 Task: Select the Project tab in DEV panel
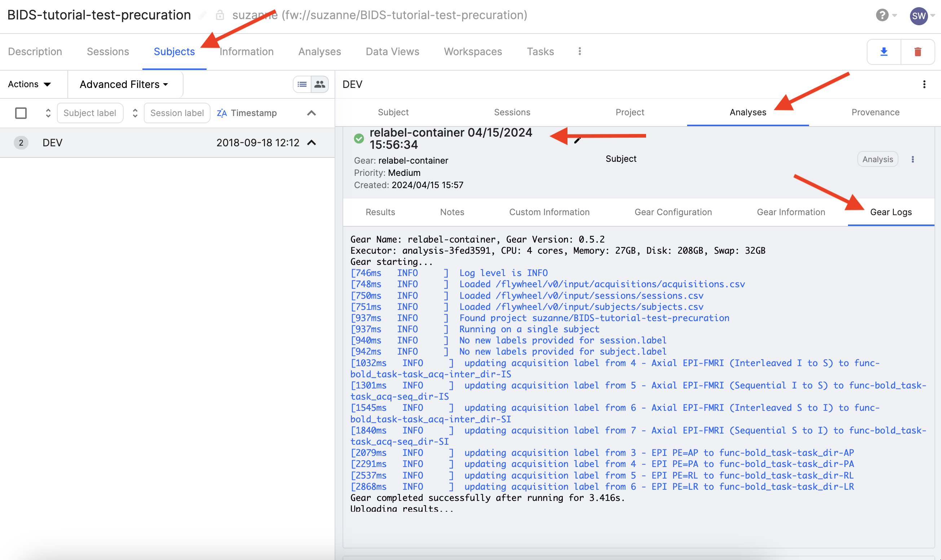pos(630,112)
